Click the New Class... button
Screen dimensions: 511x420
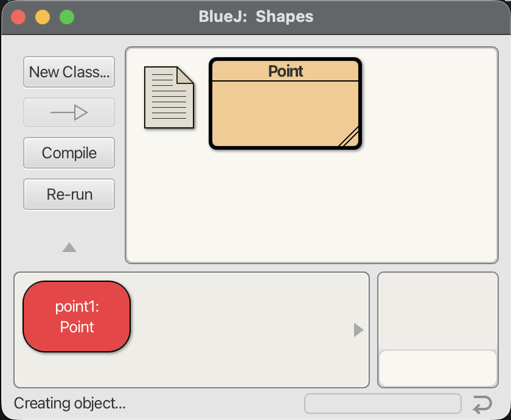[69, 72]
